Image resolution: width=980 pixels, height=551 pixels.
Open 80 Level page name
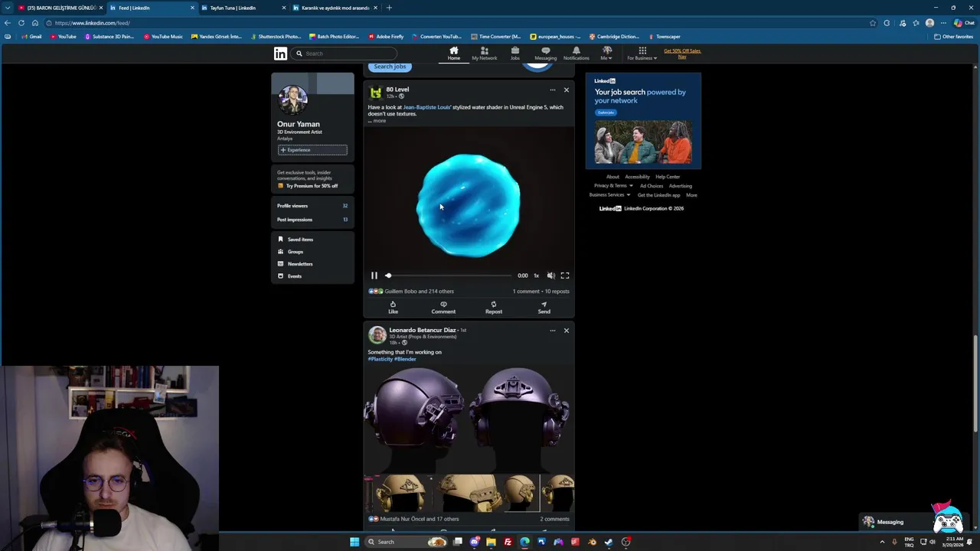(397, 90)
